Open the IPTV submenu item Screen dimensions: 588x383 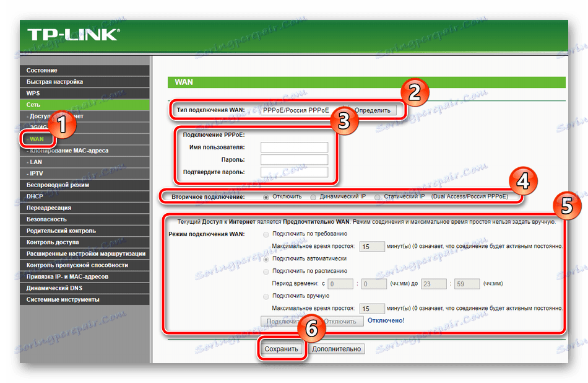click(x=84, y=173)
